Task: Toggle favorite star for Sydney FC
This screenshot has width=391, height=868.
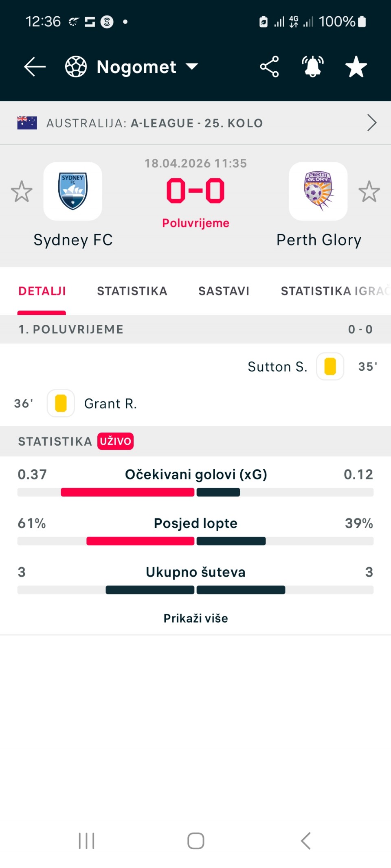Action: tap(22, 191)
